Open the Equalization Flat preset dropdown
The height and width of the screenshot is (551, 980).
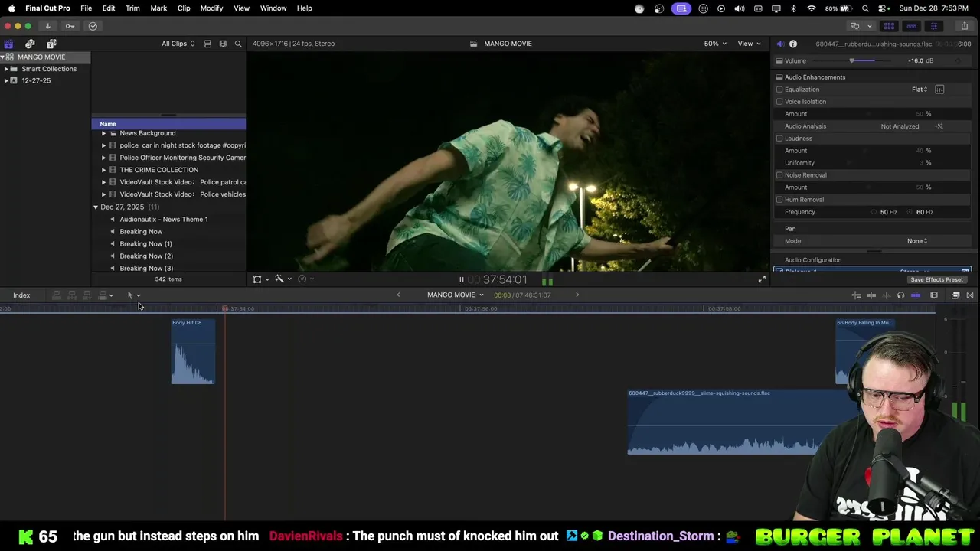tap(920, 90)
